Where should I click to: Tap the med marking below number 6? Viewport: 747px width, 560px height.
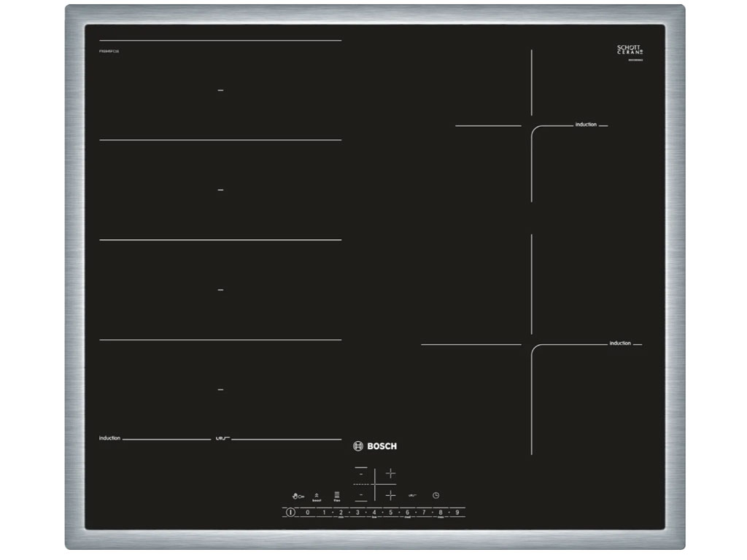click(407, 516)
